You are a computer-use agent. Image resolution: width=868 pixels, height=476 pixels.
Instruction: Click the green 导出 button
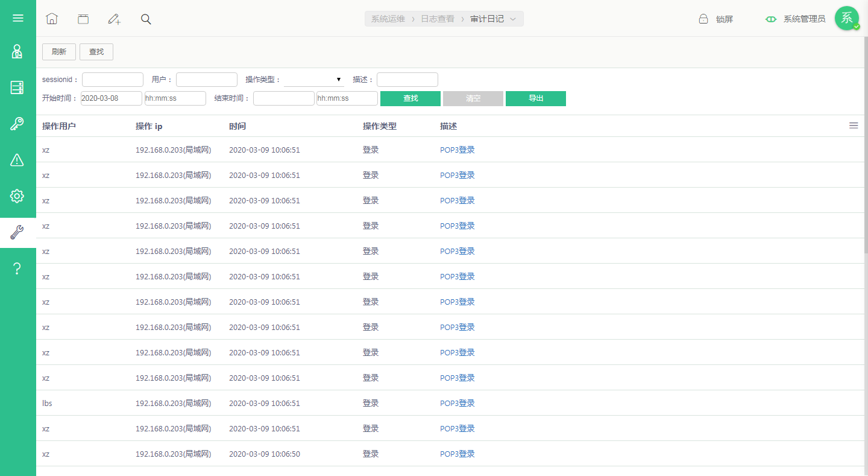pyautogui.click(x=536, y=98)
